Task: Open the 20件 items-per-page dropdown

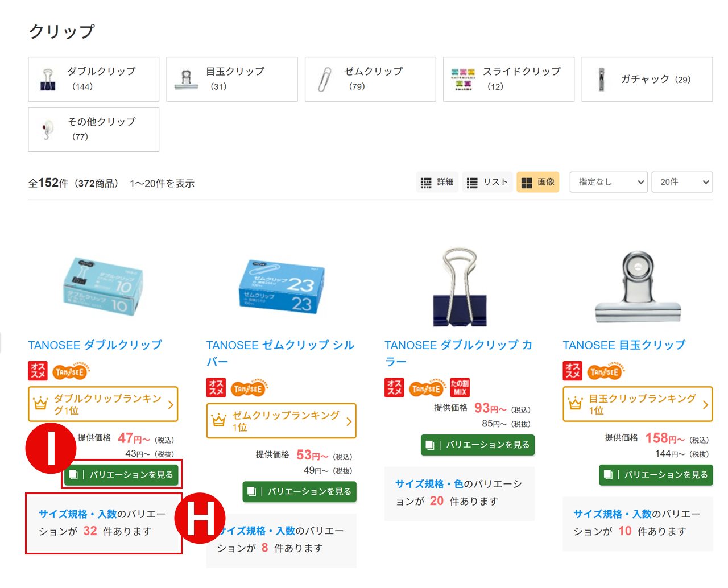Action: pos(682,182)
